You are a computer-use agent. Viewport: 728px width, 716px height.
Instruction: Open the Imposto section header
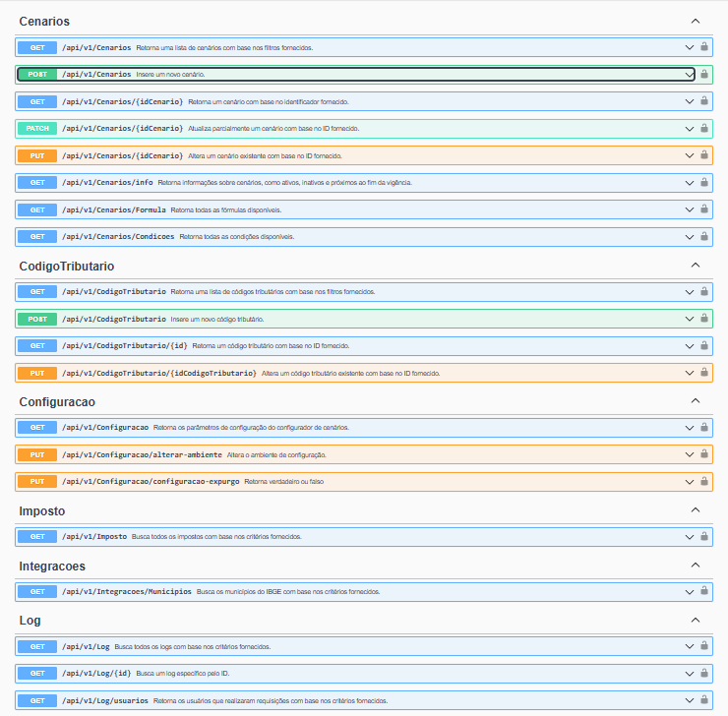point(43,511)
